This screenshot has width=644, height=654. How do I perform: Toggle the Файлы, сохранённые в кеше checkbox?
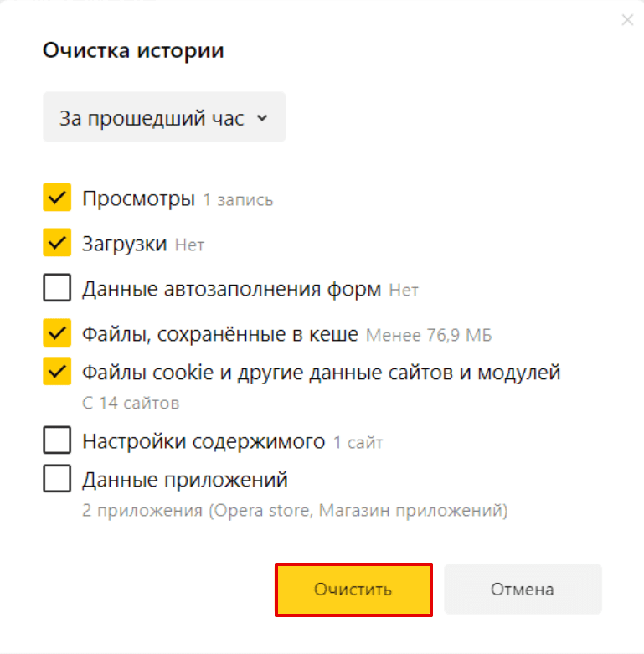point(57,332)
